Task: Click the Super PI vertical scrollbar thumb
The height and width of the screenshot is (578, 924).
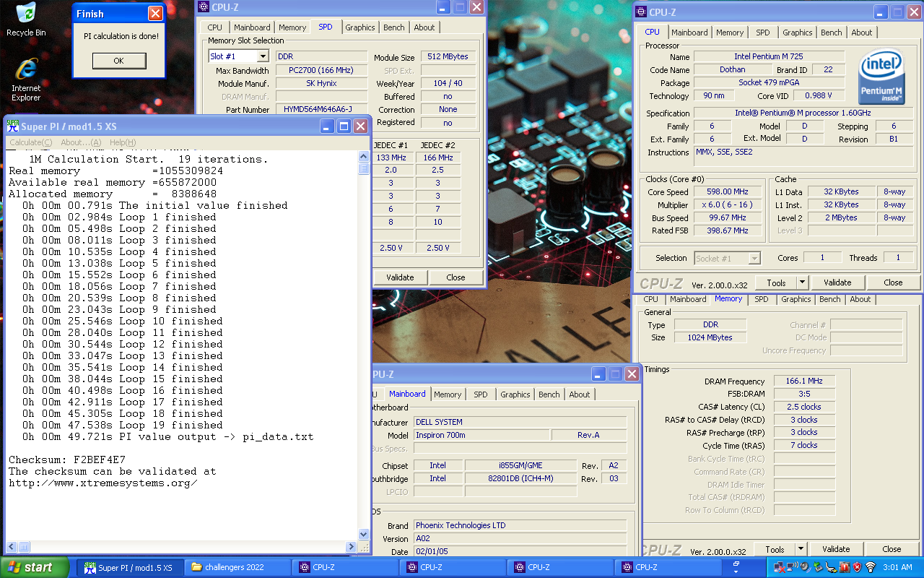Action: tap(365, 168)
